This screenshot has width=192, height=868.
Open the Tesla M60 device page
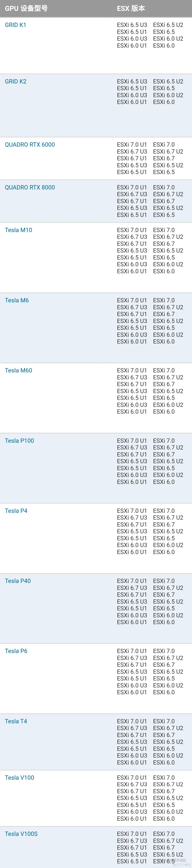click(19, 370)
